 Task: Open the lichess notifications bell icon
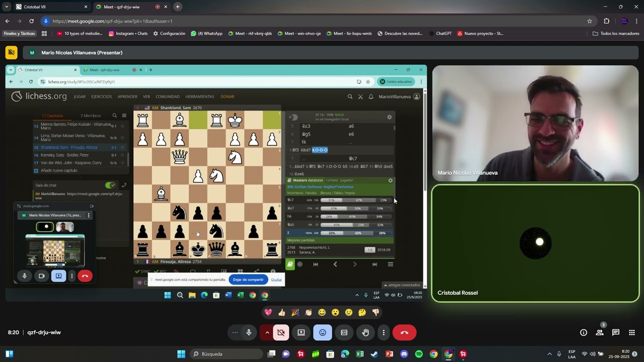coord(371,97)
